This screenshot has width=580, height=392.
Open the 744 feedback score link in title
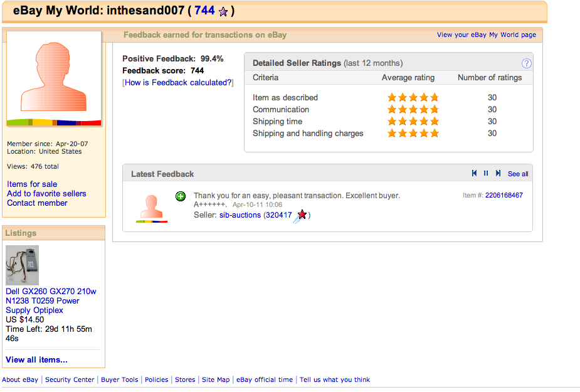click(x=204, y=11)
